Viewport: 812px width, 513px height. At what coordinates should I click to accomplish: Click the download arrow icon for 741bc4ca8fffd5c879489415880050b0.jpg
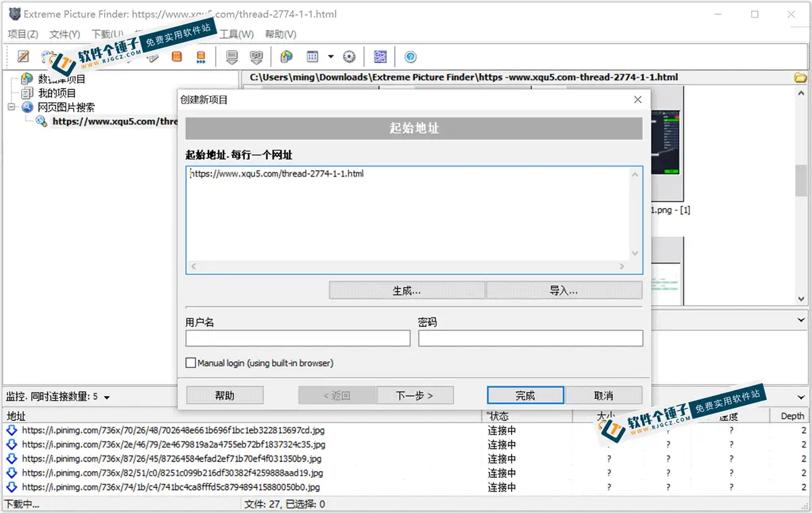(12, 487)
